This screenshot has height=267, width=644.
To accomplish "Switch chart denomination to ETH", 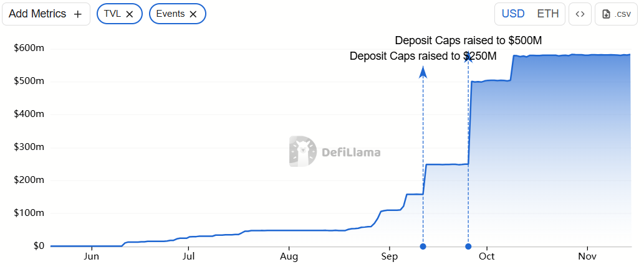I will tap(548, 14).
